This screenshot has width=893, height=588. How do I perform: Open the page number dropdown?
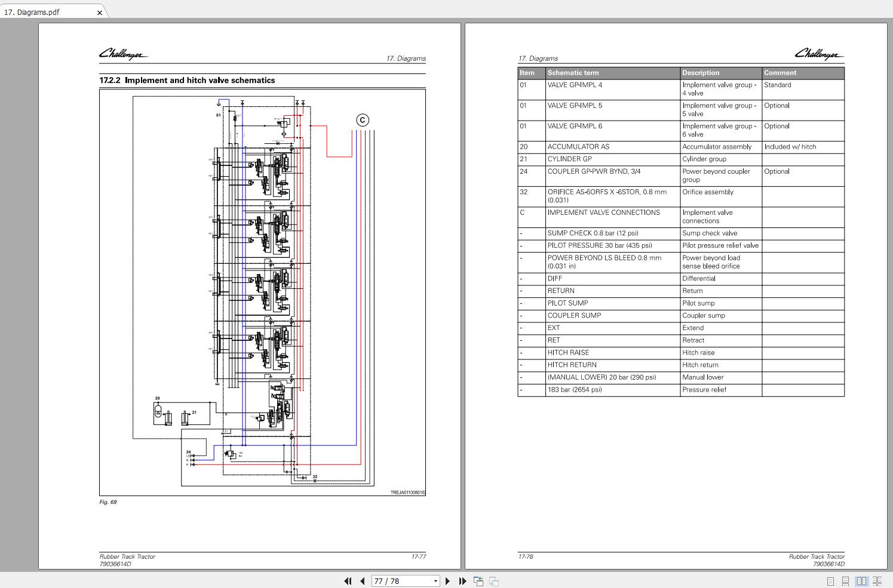(x=435, y=581)
